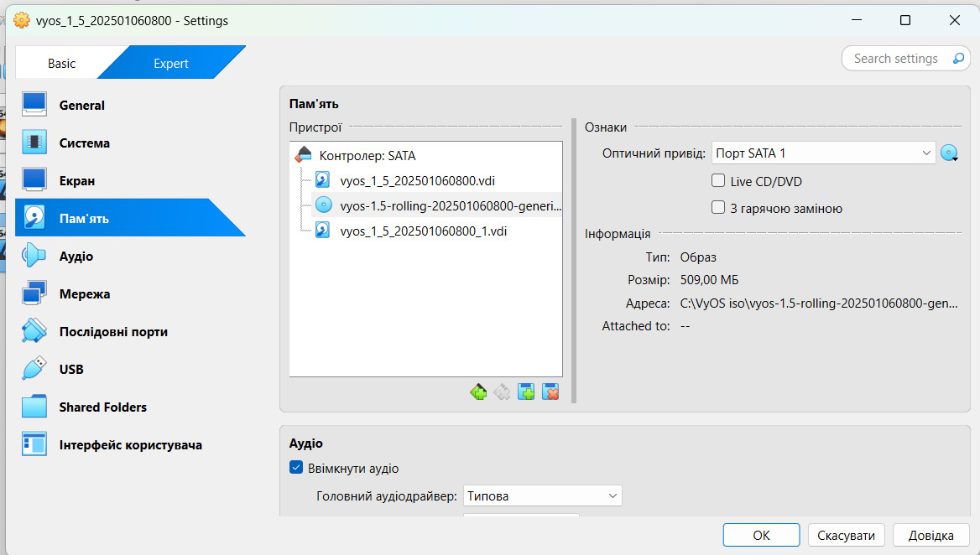Open the optical disk chooser icon
The height and width of the screenshot is (555, 980).
pos(949,153)
